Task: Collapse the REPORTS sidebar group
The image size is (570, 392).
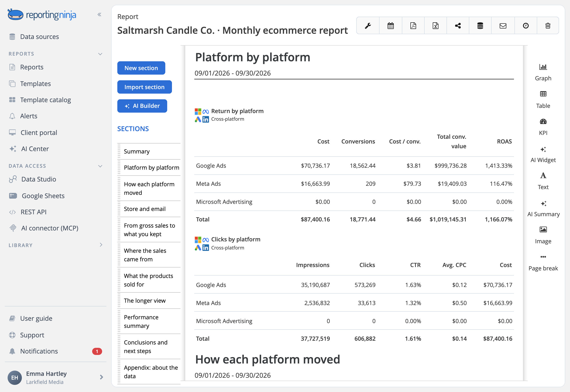Action: [x=100, y=54]
